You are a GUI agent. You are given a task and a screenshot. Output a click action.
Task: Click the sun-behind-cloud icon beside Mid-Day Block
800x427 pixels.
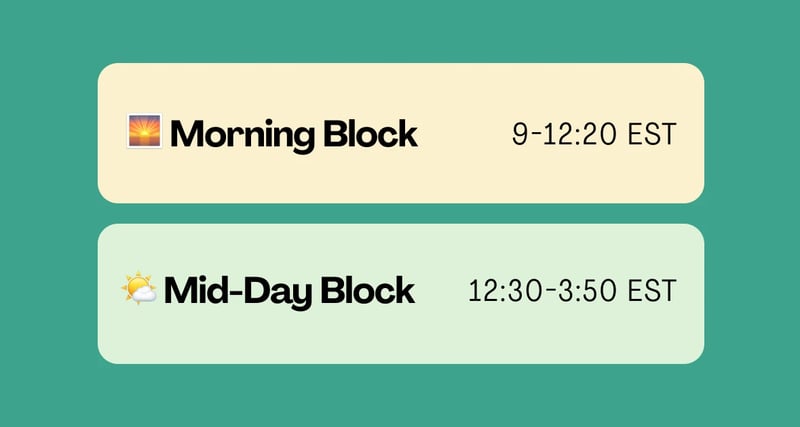coord(139,290)
